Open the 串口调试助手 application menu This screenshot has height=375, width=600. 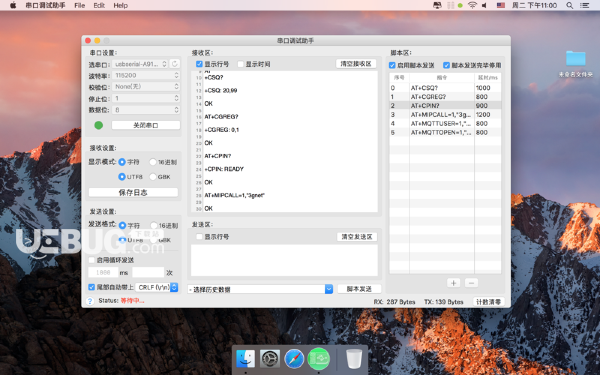pyautogui.click(x=45, y=5)
